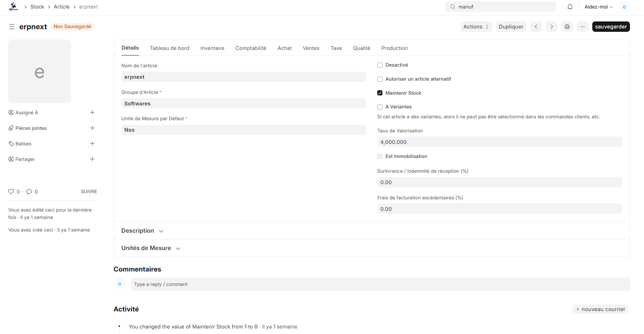The height and width of the screenshot is (334, 644).
Task: Open the Actions dropdown
Action: coord(476,27)
